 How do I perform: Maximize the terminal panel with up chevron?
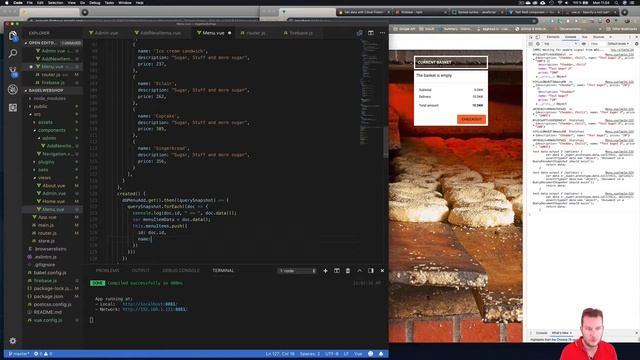pyautogui.click(x=359, y=271)
